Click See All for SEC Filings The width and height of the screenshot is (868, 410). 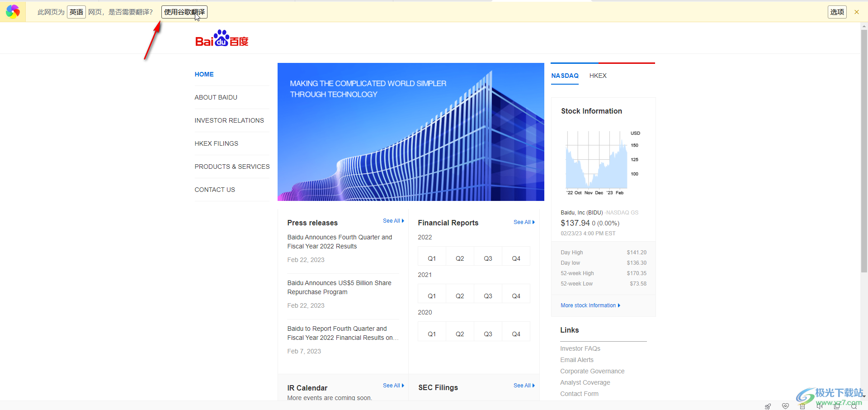coord(524,386)
